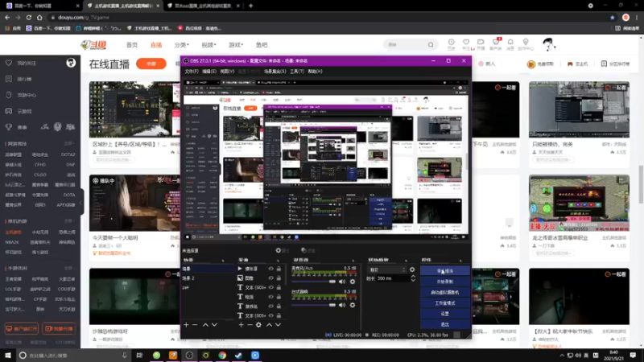
Task: Pop out OBS audio mixer dock
Action: click(353, 260)
